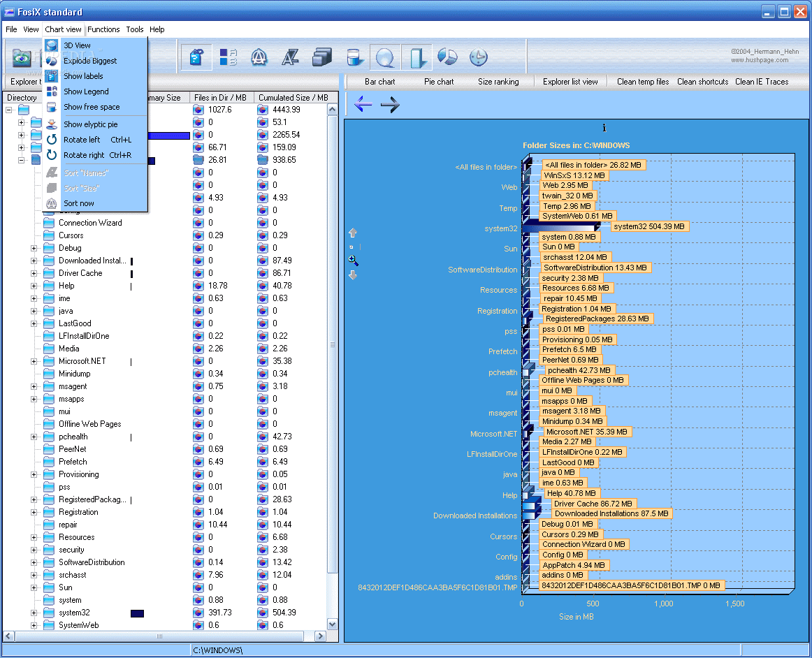Click the Sort now icon in menu
The width and height of the screenshot is (812, 658).
[x=51, y=203]
